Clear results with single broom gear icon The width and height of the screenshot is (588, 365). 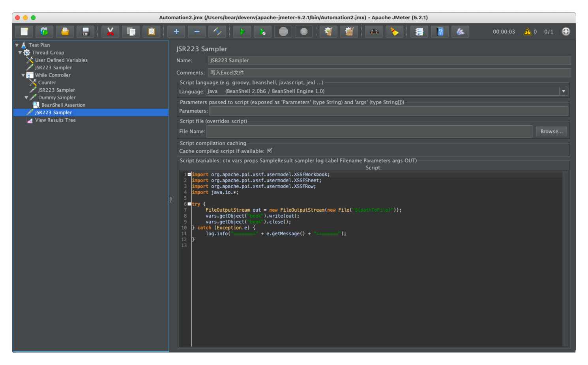(x=329, y=32)
